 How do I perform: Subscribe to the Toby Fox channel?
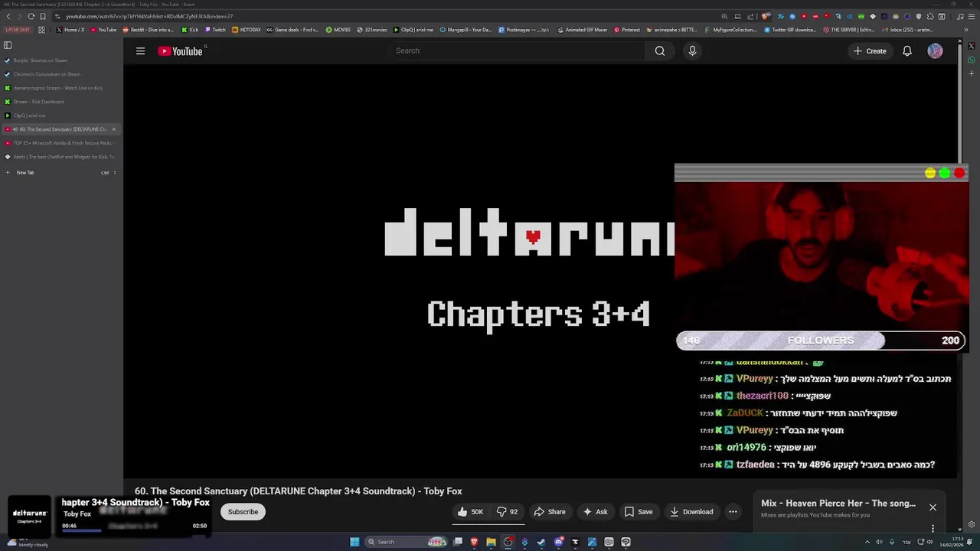243,512
